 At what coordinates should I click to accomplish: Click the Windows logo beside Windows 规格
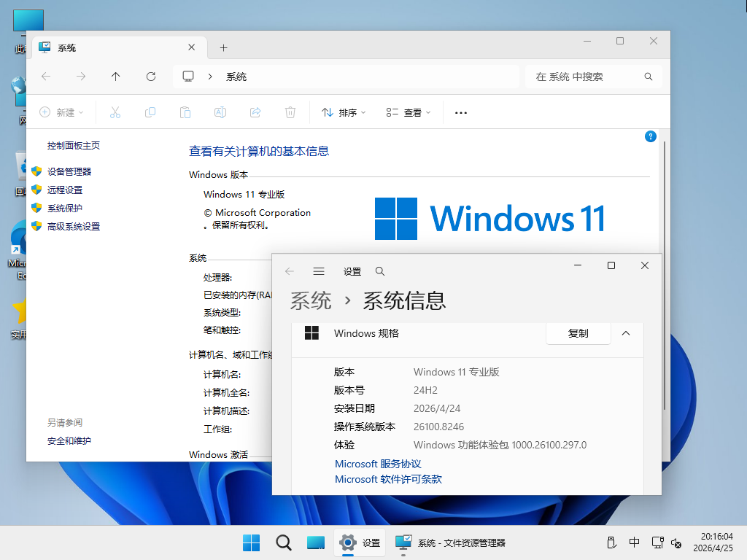311,332
